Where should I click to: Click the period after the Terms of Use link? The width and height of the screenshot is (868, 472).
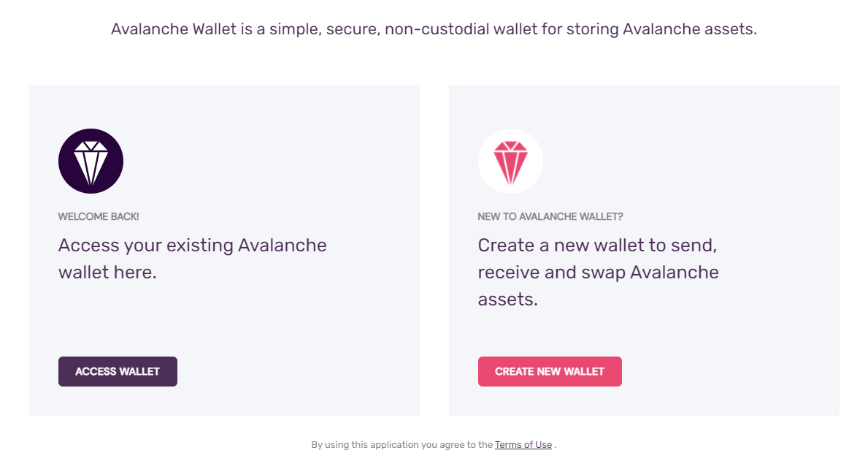556,444
